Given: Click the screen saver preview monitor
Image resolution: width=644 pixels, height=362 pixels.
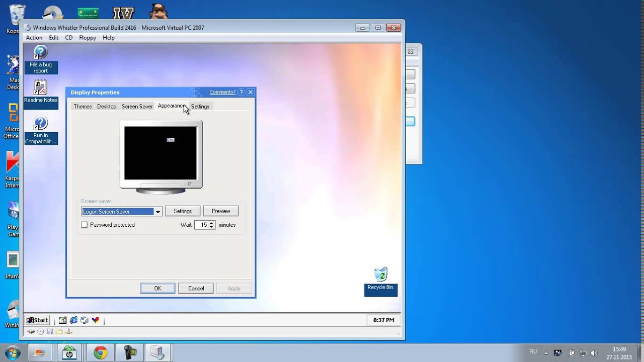Looking at the screenshot, I should [x=161, y=157].
